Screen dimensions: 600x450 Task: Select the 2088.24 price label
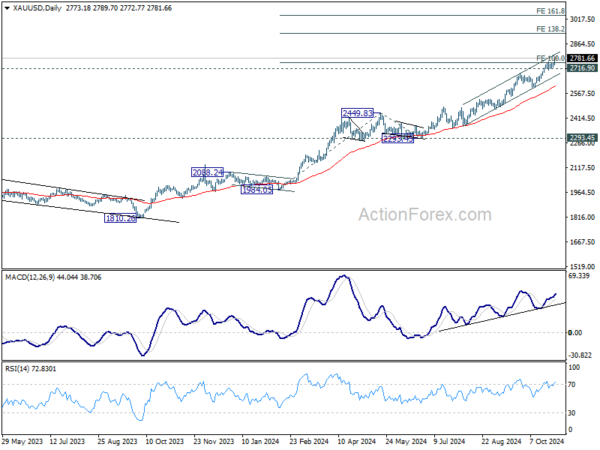[x=207, y=172]
